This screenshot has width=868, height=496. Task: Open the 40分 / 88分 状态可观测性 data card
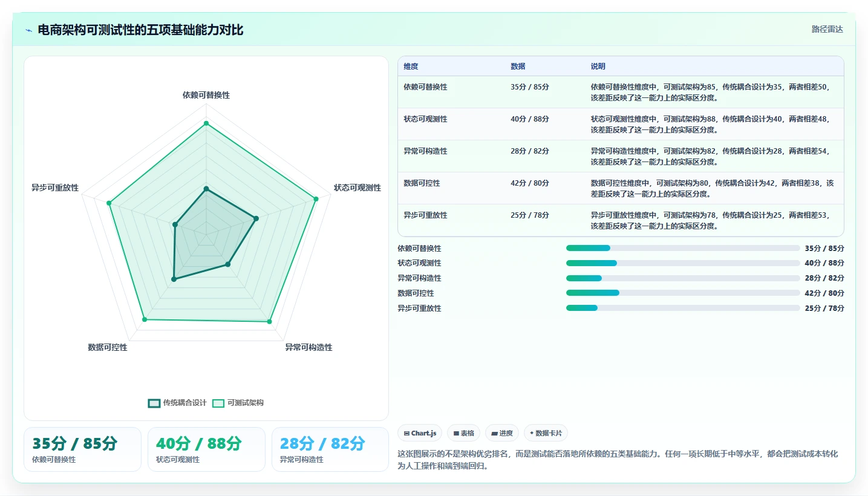tap(206, 449)
